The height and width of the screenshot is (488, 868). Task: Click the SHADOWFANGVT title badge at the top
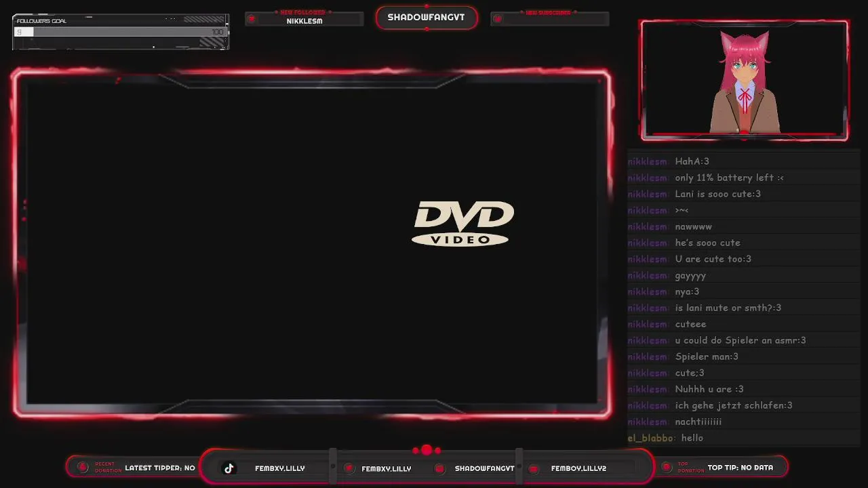coord(426,18)
